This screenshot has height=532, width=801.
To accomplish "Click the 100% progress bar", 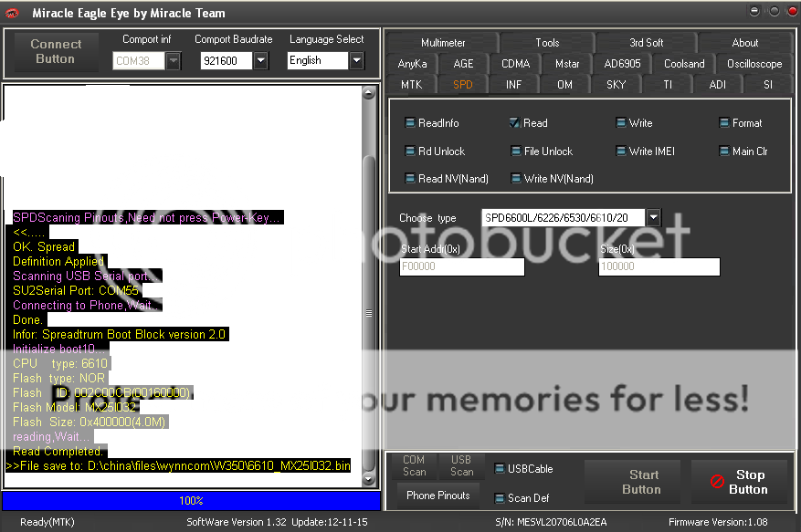I will pyautogui.click(x=191, y=501).
